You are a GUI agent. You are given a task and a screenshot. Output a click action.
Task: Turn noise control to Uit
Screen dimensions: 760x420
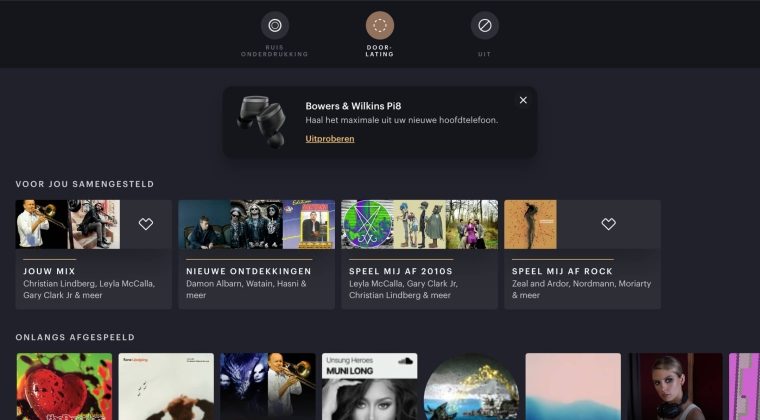coord(485,25)
